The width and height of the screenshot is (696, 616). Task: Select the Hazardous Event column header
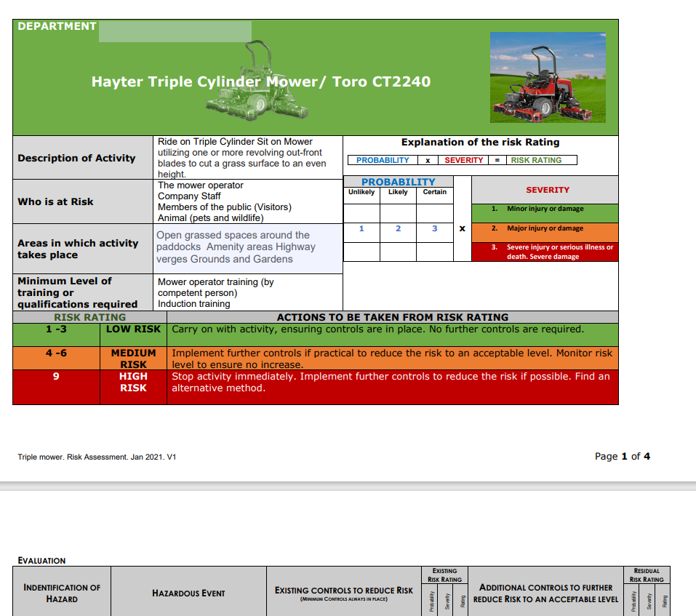[188, 593]
